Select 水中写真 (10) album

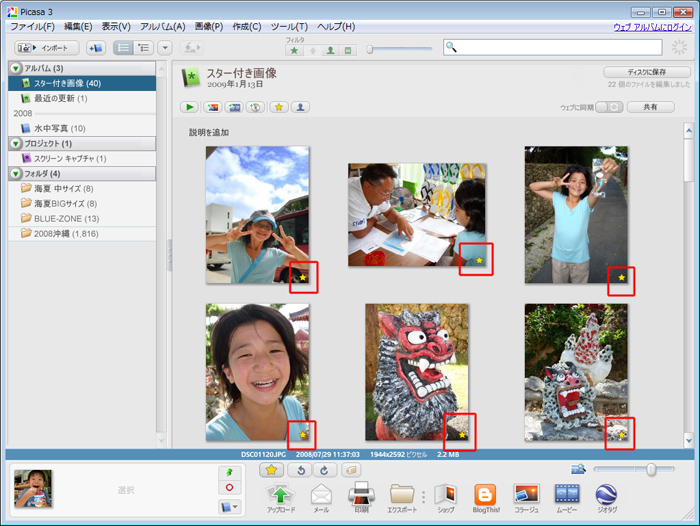[x=82, y=128]
